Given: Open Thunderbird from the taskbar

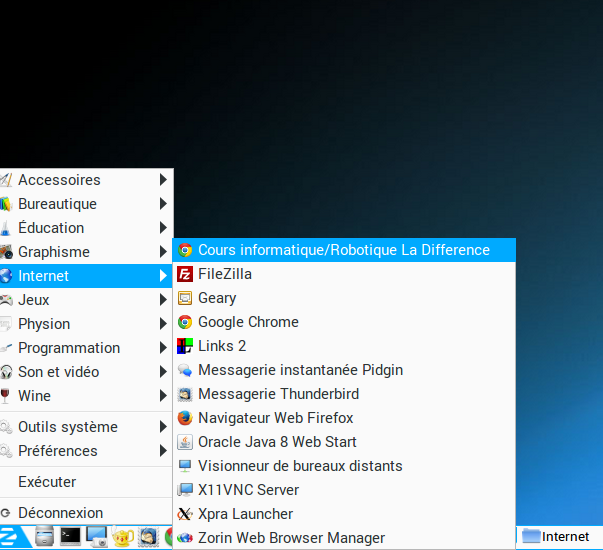Looking at the screenshot, I should point(148,536).
